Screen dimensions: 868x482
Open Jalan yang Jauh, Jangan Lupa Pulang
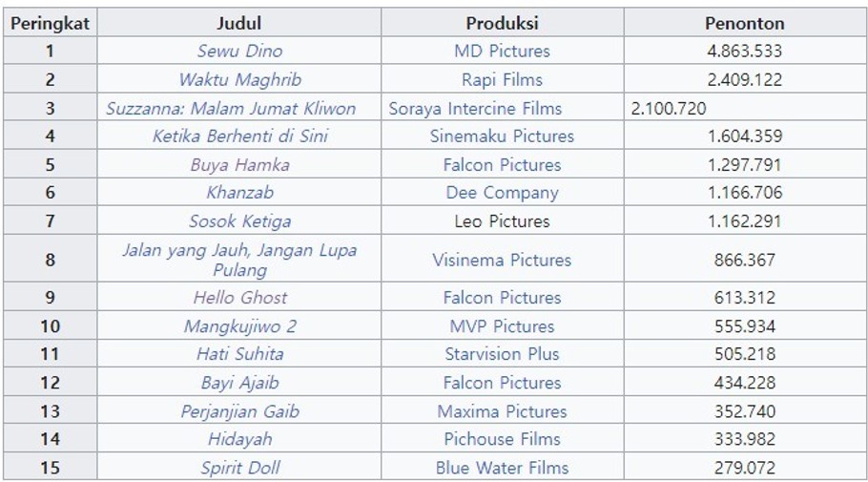tap(239, 260)
